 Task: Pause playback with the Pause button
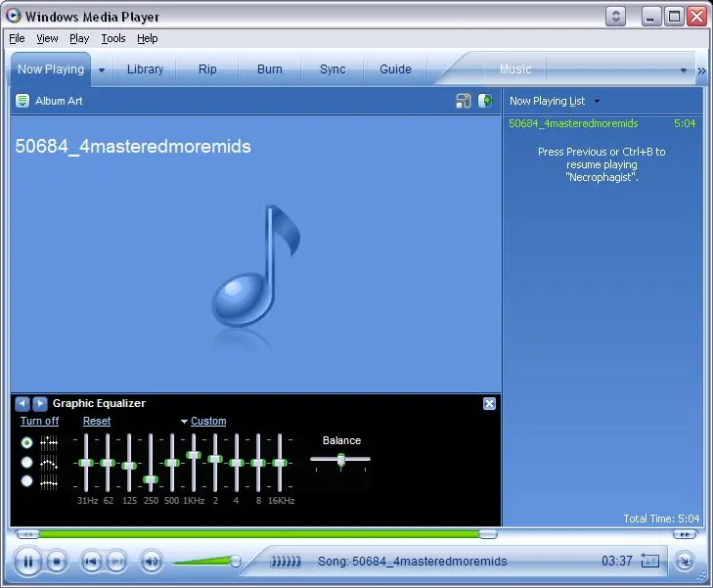point(27,562)
